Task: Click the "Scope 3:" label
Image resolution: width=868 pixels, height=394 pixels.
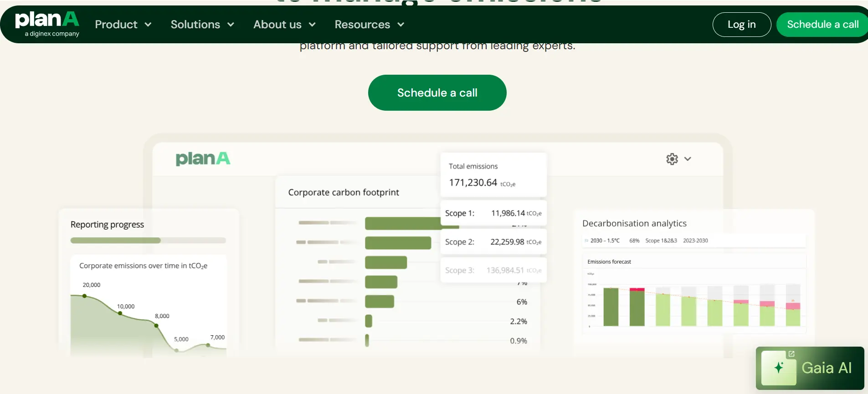Action: 460,270
